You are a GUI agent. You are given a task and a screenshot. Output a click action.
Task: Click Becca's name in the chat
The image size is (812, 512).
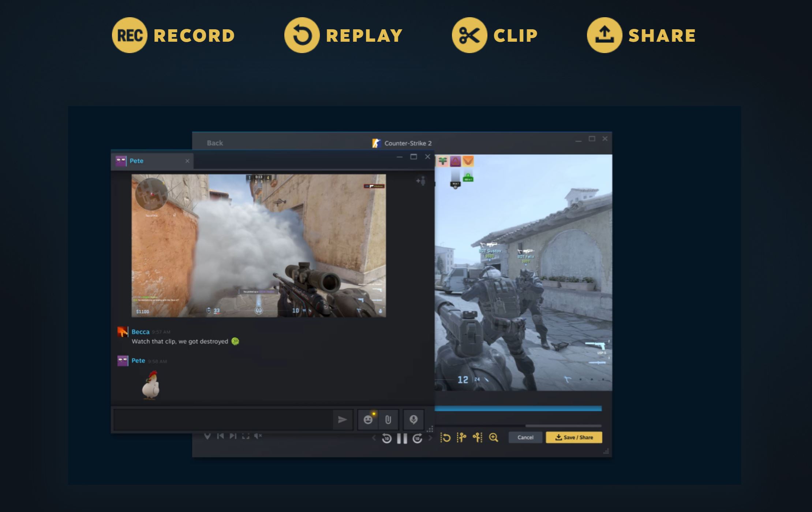point(141,332)
